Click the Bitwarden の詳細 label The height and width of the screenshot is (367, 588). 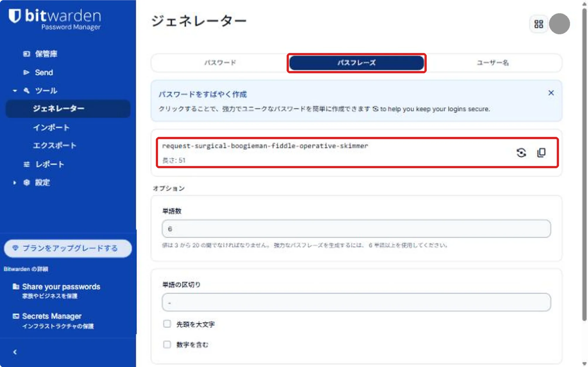coord(26,269)
